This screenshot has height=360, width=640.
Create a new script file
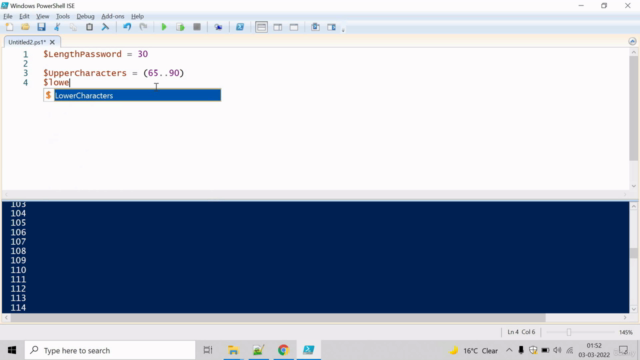[x=9, y=27]
